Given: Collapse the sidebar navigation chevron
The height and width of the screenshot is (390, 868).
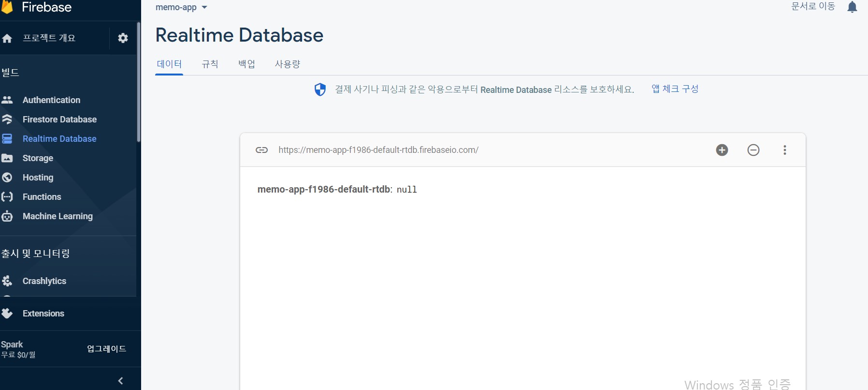Looking at the screenshot, I should tap(120, 381).
